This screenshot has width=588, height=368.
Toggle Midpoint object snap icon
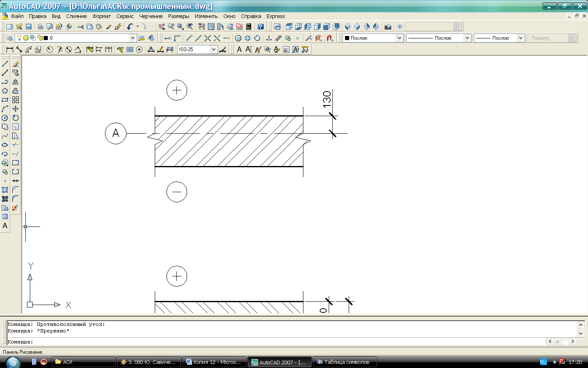tap(198, 38)
